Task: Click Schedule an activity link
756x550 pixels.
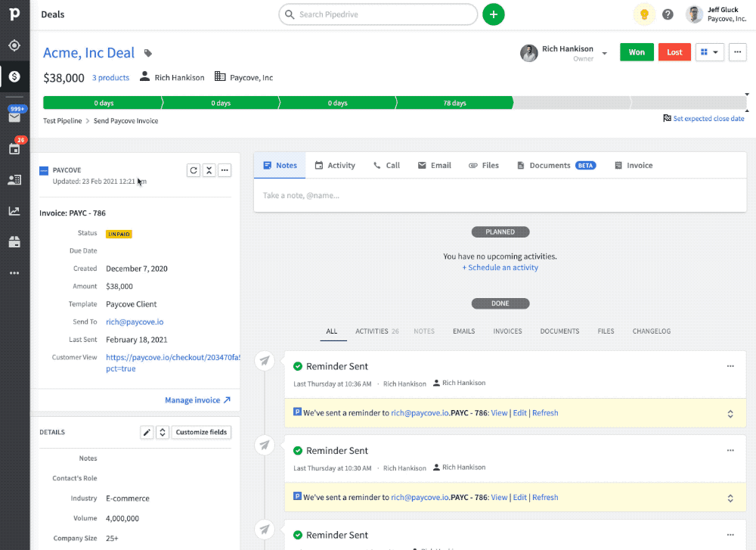Action: [x=500, y=268]
